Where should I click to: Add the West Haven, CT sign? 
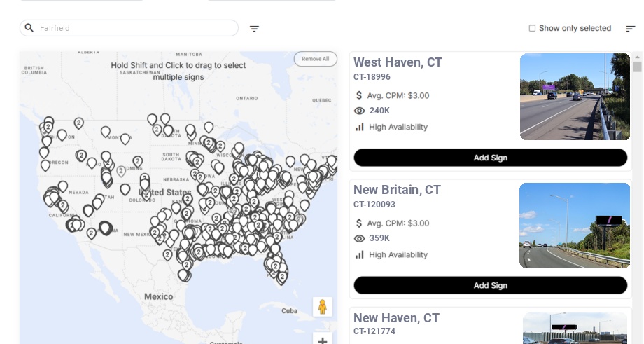point(490,158)
